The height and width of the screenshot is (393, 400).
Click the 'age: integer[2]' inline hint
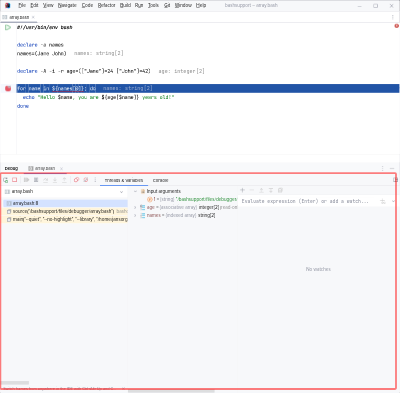pyautogui.click(x=181, y=71)
